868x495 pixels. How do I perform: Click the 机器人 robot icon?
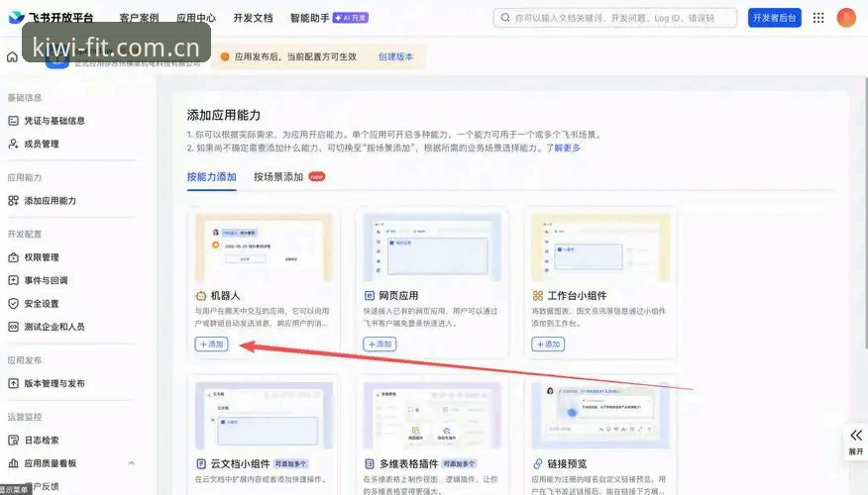pos(201,296)
